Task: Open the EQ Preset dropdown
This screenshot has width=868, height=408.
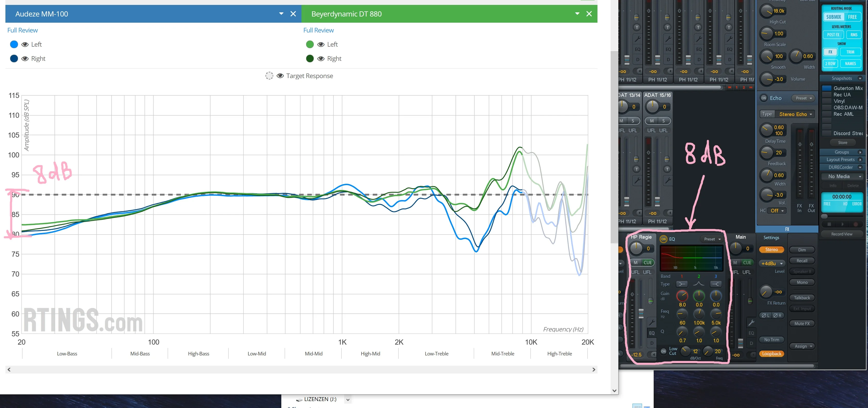Action: pyautogui.click(x=712, y=239)
